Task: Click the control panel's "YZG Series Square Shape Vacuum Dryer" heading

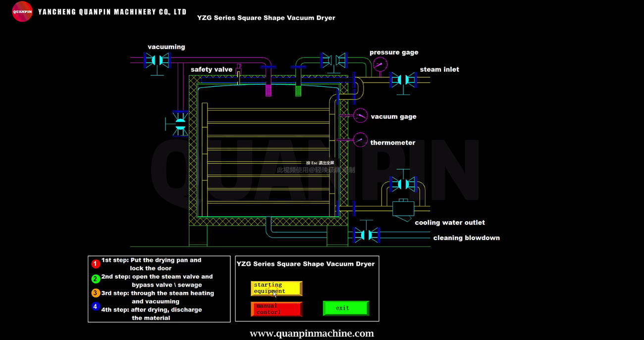Action: pos(306,264)
